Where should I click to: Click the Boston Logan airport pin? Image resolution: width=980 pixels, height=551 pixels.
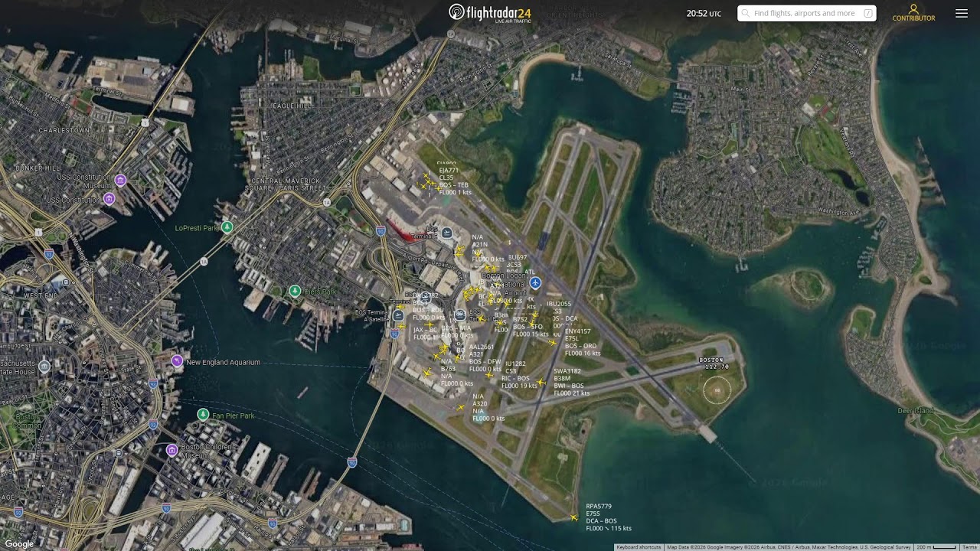(535, 283)
